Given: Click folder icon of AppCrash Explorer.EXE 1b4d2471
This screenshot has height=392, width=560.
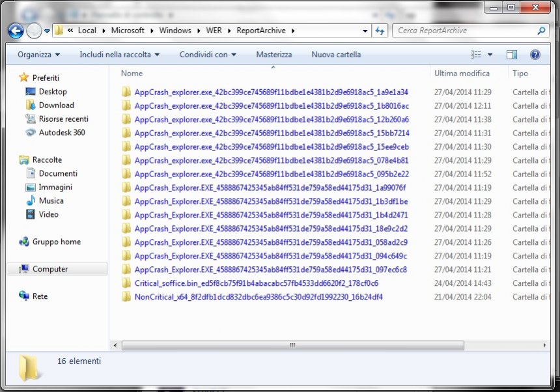Looking at the screenshot, I should tap(126, 215).
